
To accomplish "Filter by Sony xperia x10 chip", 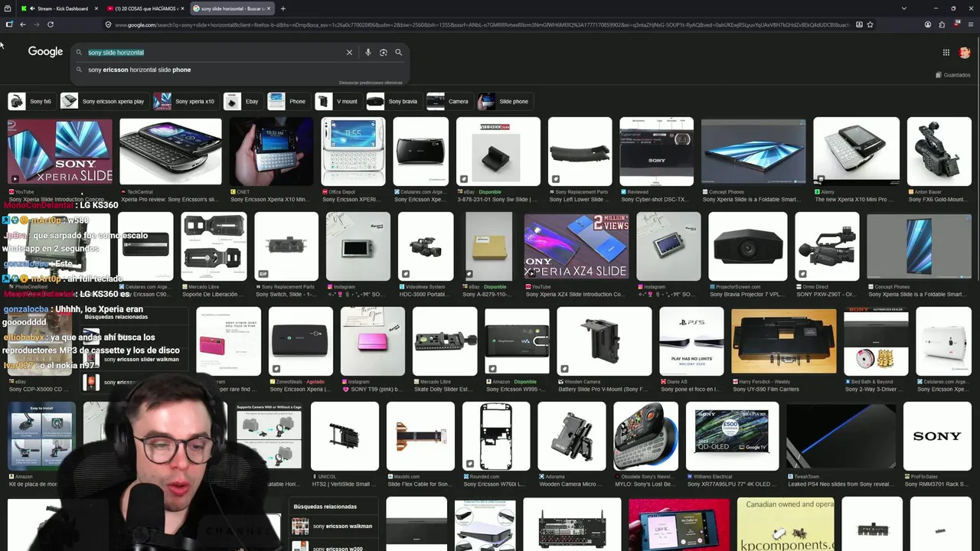I will click(185, 101).
